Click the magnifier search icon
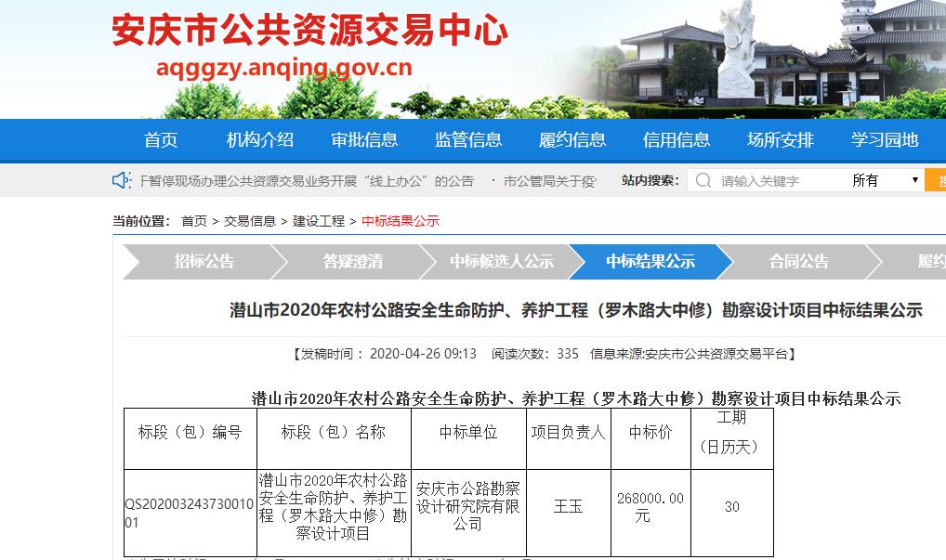Image resolution: width=946 pixels, height=560 pixels. pyautogui.click(x=703, y=180)
